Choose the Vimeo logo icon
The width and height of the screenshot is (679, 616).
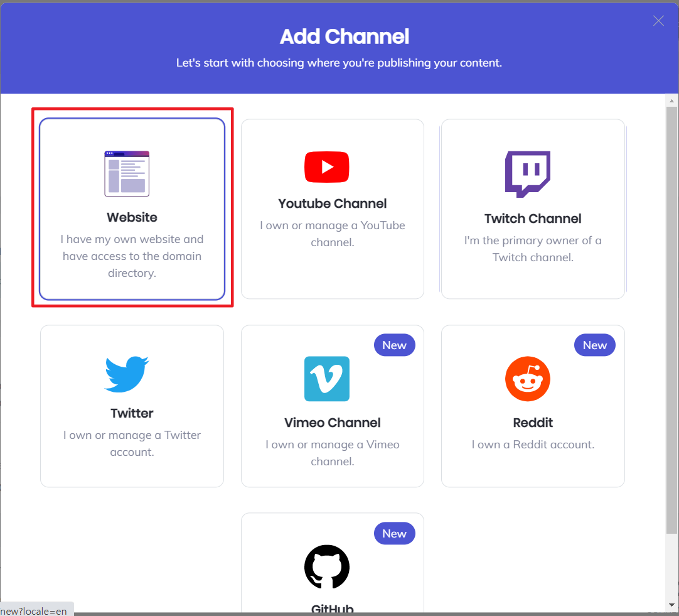(326, 379)
